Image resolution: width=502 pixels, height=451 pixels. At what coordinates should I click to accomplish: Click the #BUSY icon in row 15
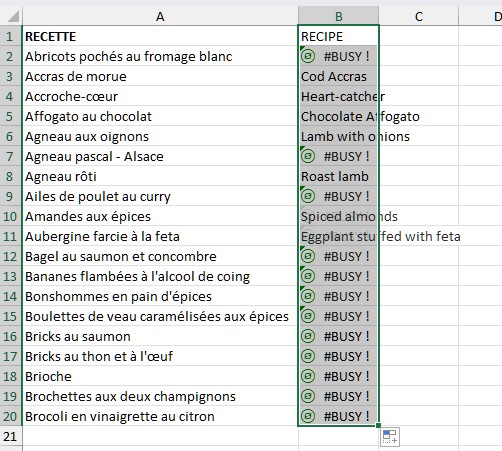click(x=308, y=316)
